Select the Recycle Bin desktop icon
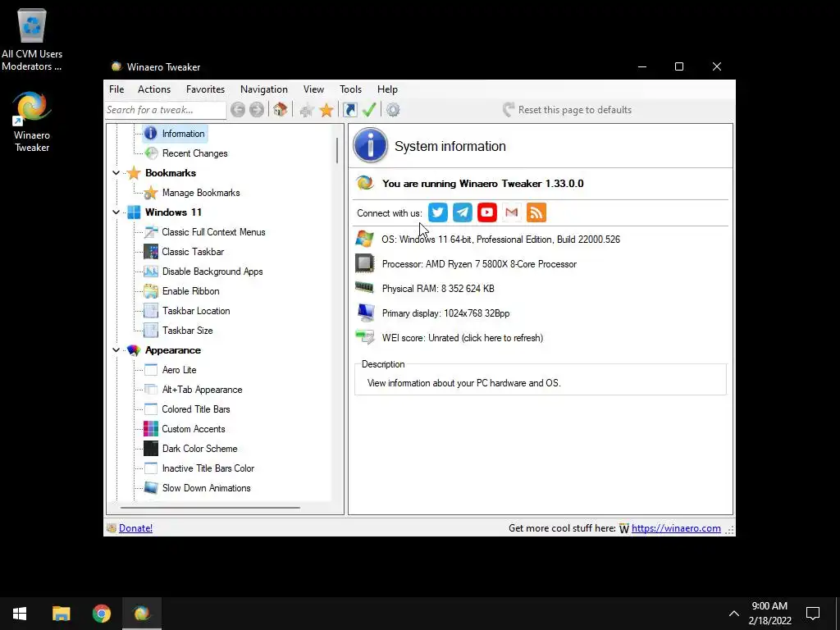 click(32, 39)
